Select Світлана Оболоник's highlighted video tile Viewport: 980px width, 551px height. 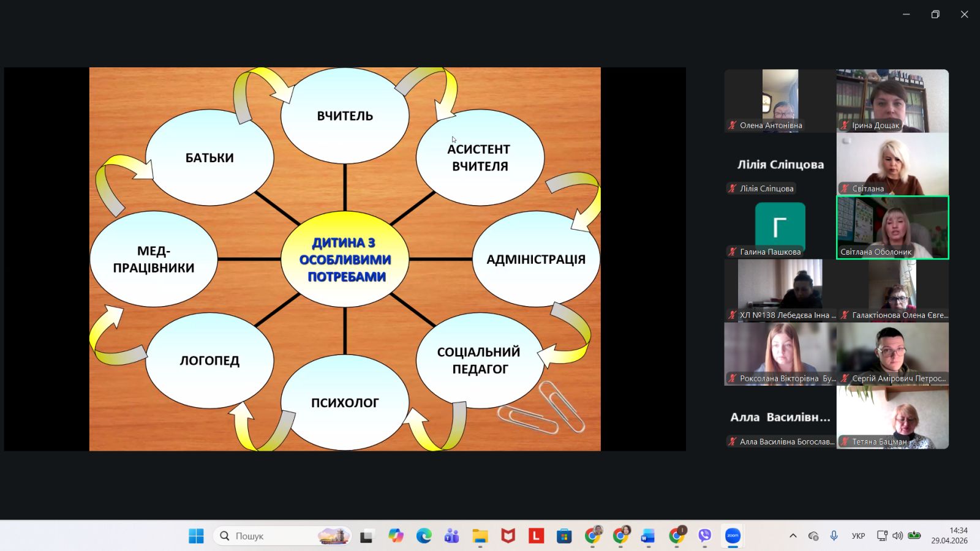(892, 227)
